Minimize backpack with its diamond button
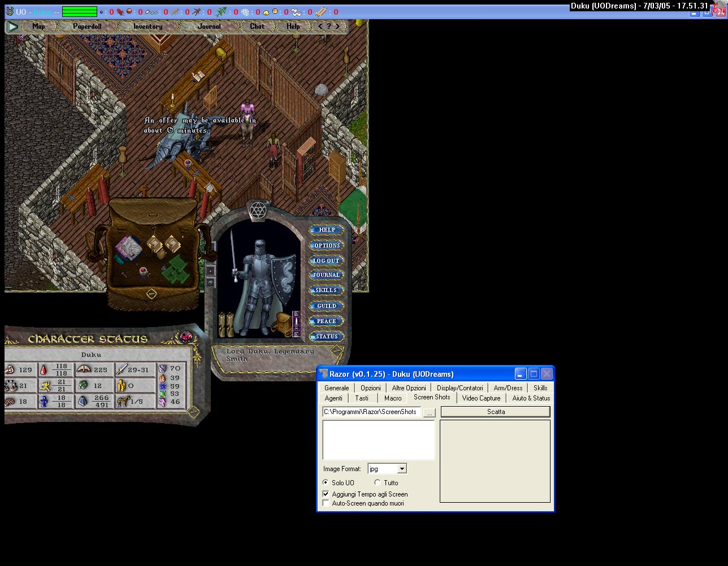The width and height of the screenshot is (728, 566). click(151, 294)
